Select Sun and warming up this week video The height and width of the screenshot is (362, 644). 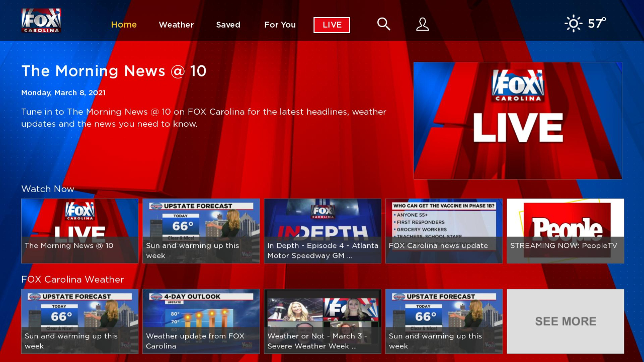tap(79, 321)
